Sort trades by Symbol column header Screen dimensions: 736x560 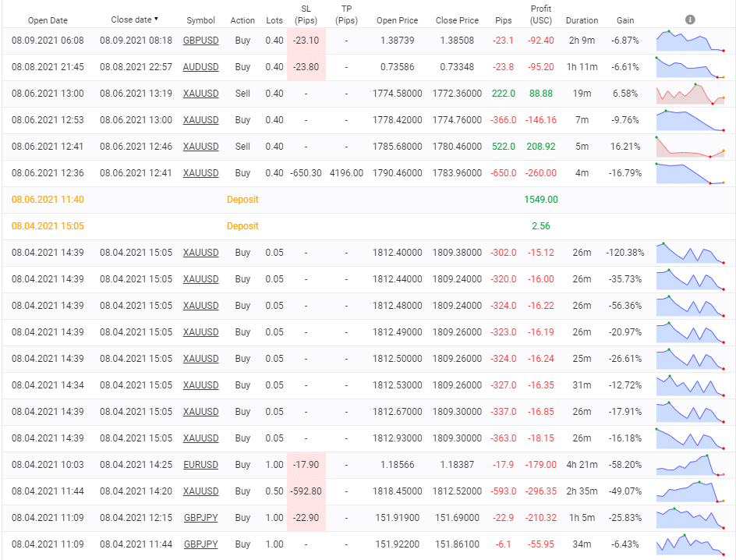click(x=200, y=20)
